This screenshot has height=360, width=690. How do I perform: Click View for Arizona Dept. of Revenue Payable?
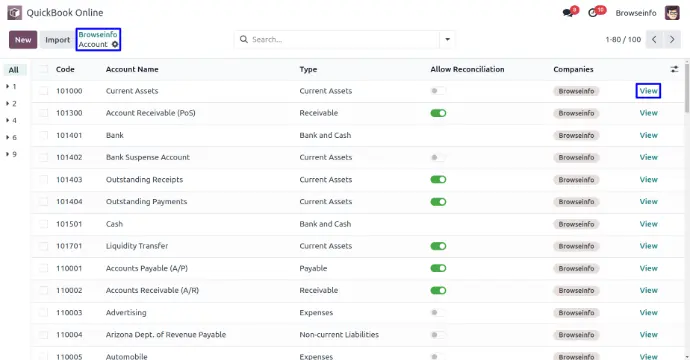tap(648, 334)
